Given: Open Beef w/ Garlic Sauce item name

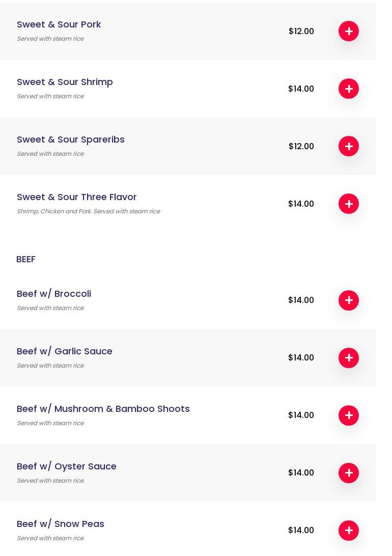Looking at the screenshot, I should coord(65,351).
